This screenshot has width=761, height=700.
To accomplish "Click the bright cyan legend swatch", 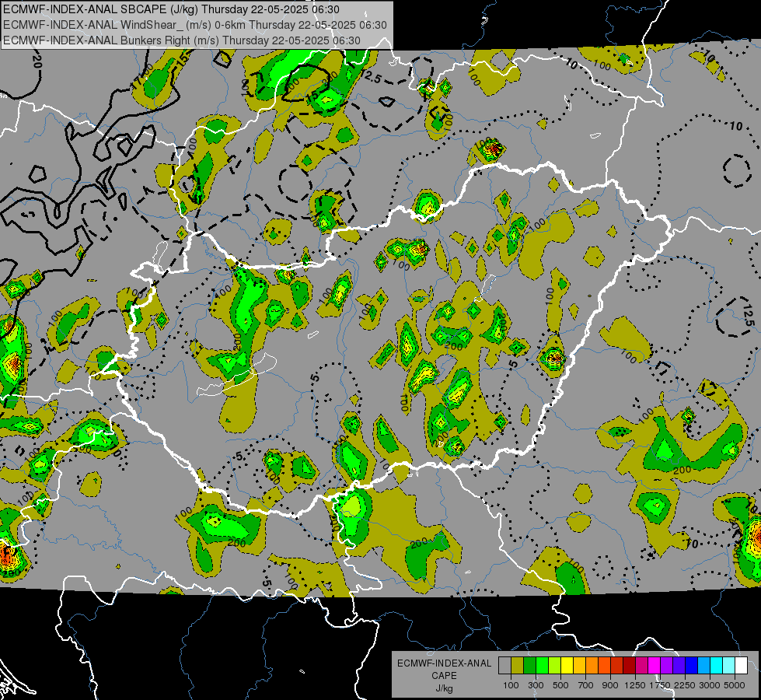I will (717, 666).
